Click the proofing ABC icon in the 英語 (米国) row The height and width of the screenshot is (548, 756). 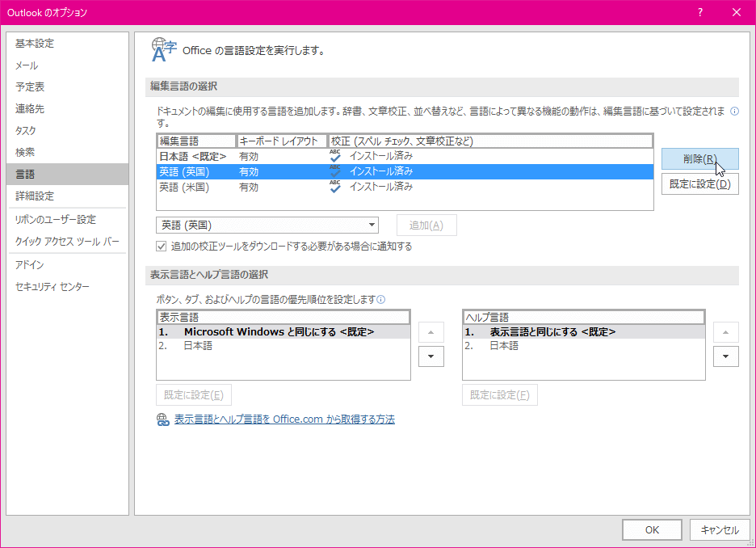[335, 187]
